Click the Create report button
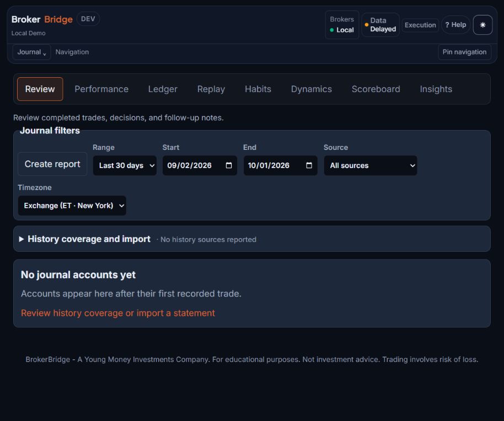This screenshot has width=504, height=421. [x=52, y=164]
